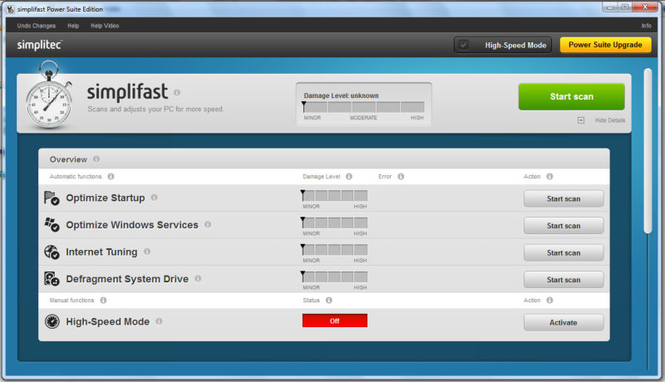The height and width of the screenshot is (382, 665).
Task: Toggle the red Off status indicator
Action: (335, 321)
